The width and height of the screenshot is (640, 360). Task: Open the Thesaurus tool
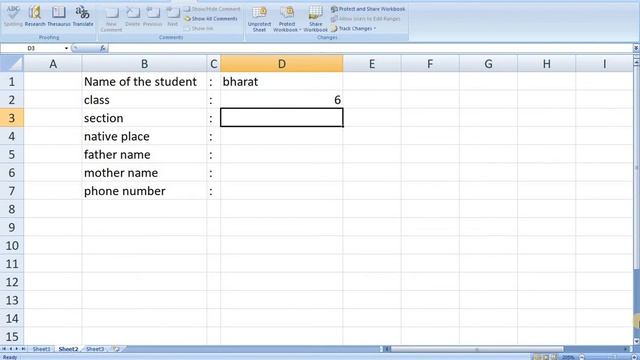point(59,16)
